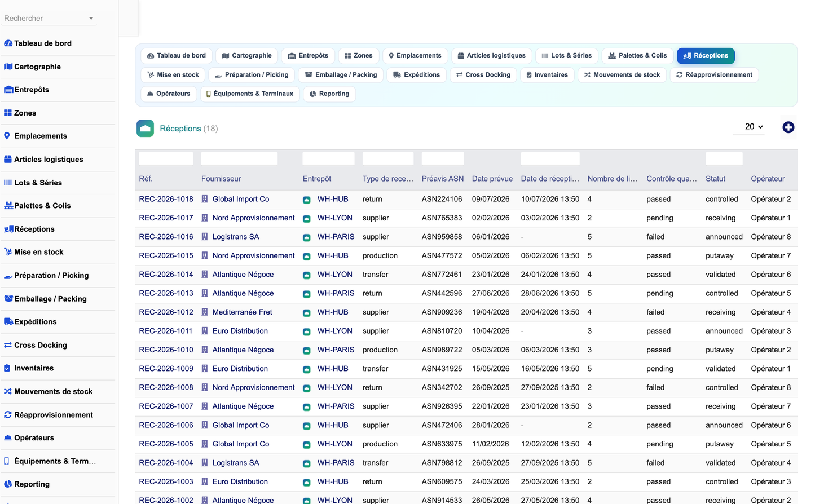This screenshot has height=504, width=815.
Task: Click the Opérateurs helmet icon in sidebar
Action: pyautogui.click(x=8, y=438)
